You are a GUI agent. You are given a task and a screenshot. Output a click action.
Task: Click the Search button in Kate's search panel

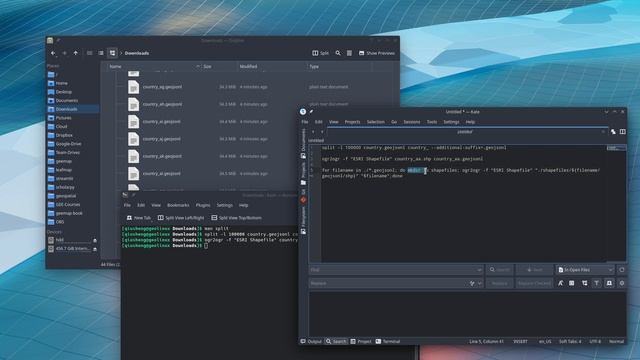500,270
